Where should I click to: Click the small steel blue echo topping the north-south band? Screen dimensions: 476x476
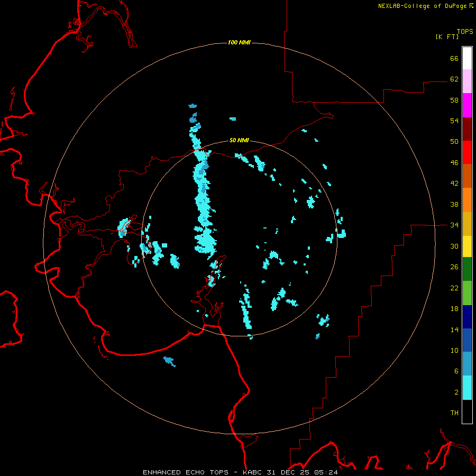193,106
